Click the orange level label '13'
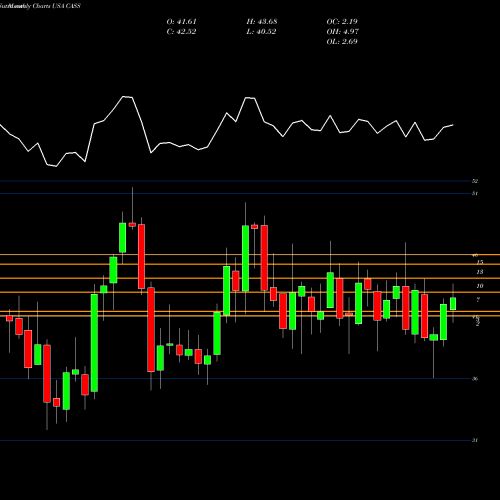This screenshot has height=500, width=500. pyautogui.click(x=480, y=272)
